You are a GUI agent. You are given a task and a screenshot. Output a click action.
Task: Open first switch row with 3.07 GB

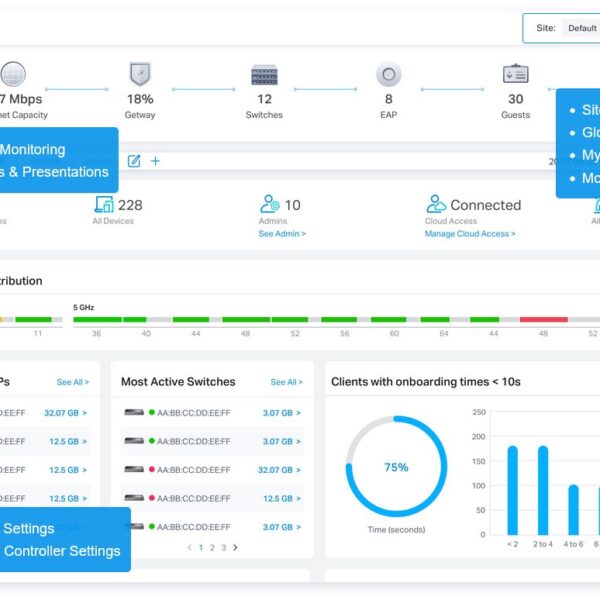pos(212,413)
